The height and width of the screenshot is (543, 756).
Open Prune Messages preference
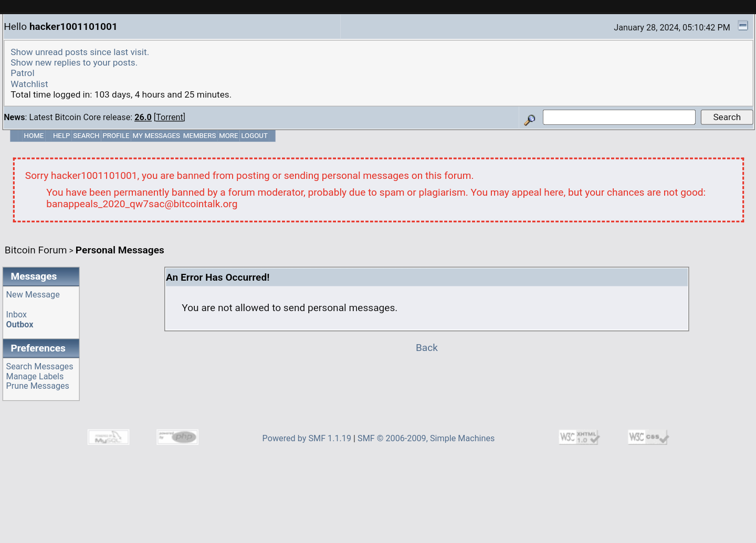click(x=37, y=386)
